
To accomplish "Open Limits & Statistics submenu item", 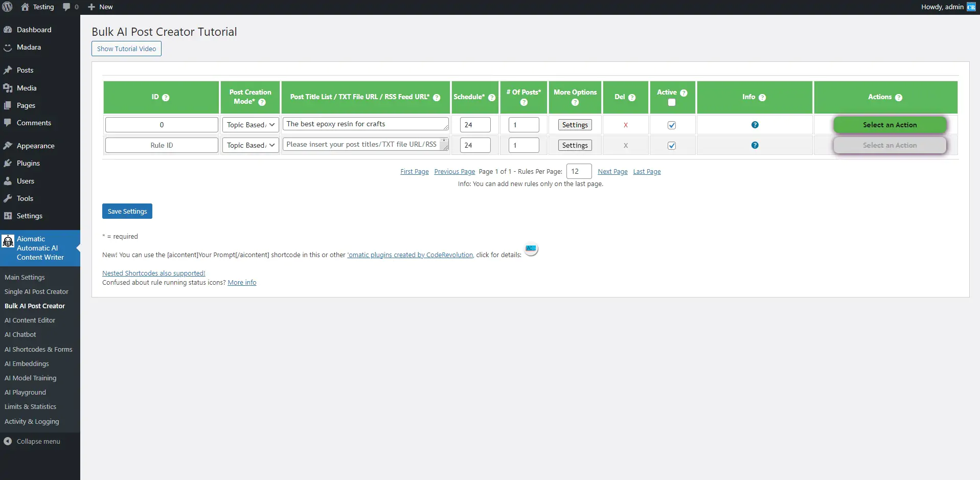I will [x=30, y=406].
